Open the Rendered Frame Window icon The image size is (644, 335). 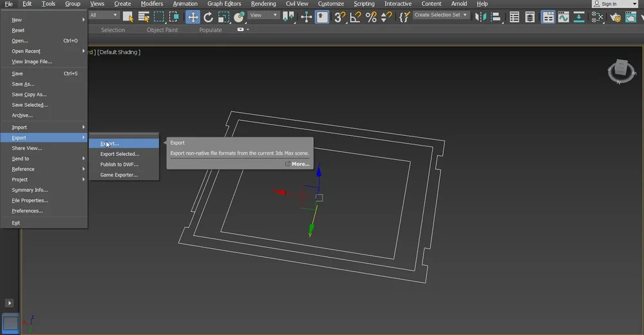(x=631, y=17)
